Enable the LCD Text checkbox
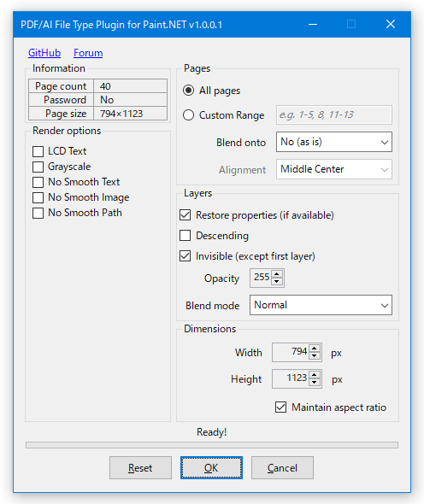Image resolution: width=424 pixels, height=504 pixels. [38, 151]
